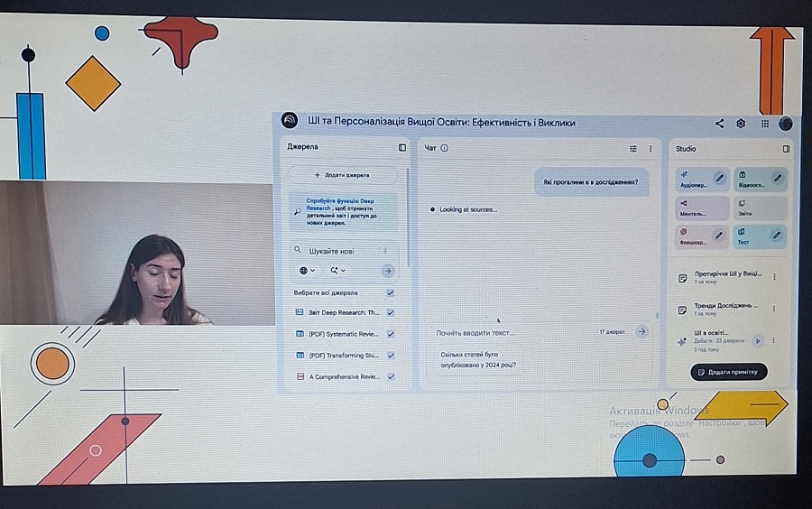The width and height of the screenshot is (812, 509).
Task: Edit the Аудіопер... tile with pencil icon
Action: click(x=719, y=178)
